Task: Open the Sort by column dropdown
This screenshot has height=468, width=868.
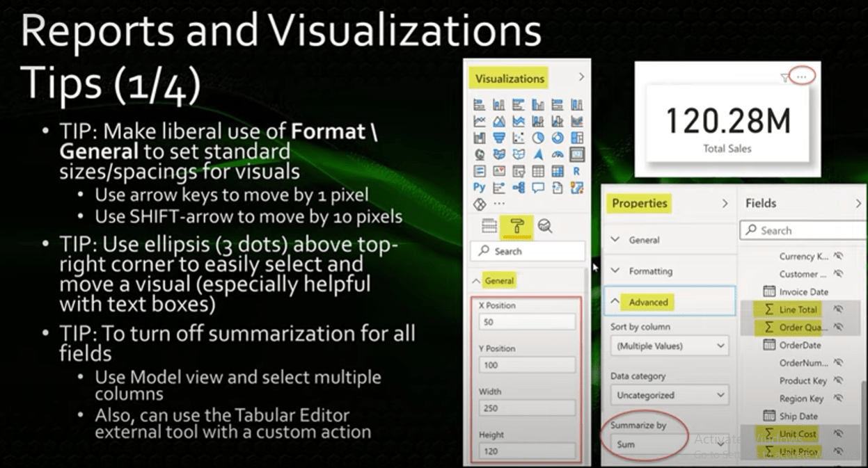Action: pyautogui.click(x=669, y=346)
